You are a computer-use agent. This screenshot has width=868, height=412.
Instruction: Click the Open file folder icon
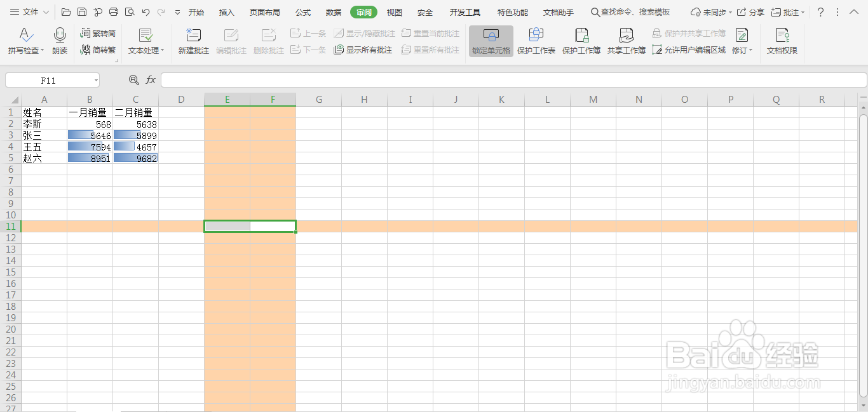(x=66, y=12)
